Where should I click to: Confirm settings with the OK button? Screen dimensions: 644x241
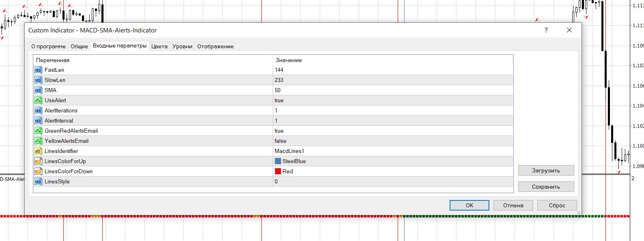[470, 205]
